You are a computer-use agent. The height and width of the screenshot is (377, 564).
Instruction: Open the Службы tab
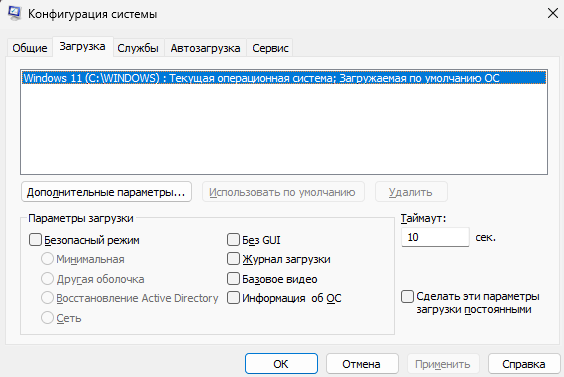pos(138,48)
